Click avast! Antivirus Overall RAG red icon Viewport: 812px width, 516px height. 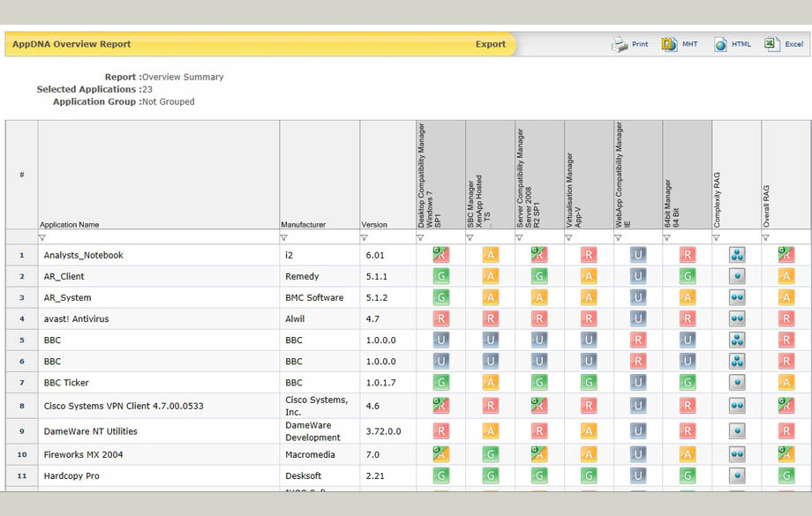point(786,318)
